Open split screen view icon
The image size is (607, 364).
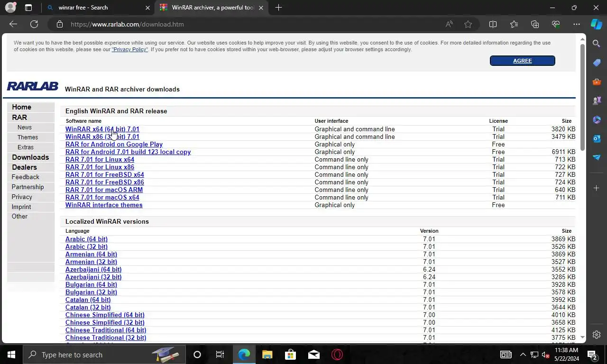pyautogui.click(x=493, y=24)
